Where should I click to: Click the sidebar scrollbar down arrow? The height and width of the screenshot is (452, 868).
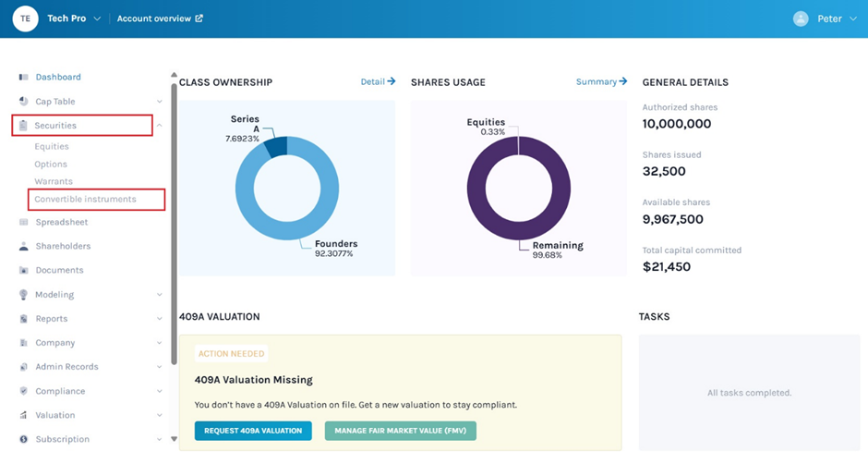click(x=174, y=439)
